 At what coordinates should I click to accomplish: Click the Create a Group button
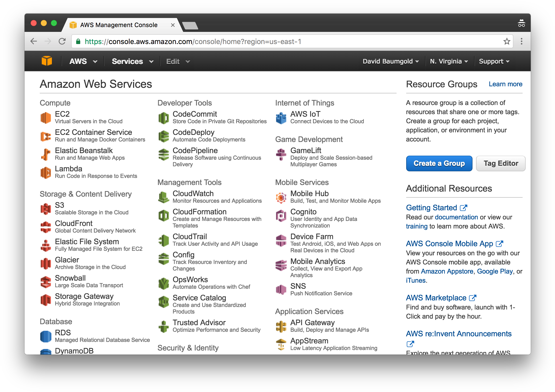coord(439,163)
